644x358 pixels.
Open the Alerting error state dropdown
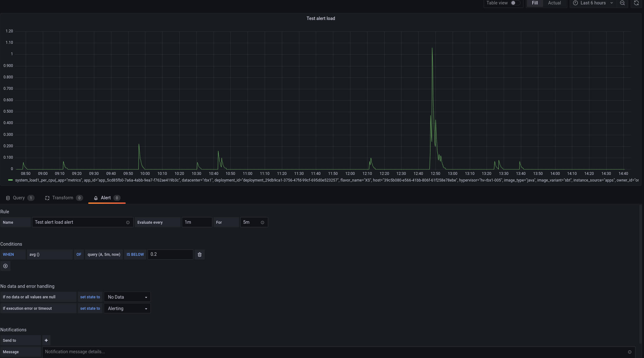click(127, 308)
